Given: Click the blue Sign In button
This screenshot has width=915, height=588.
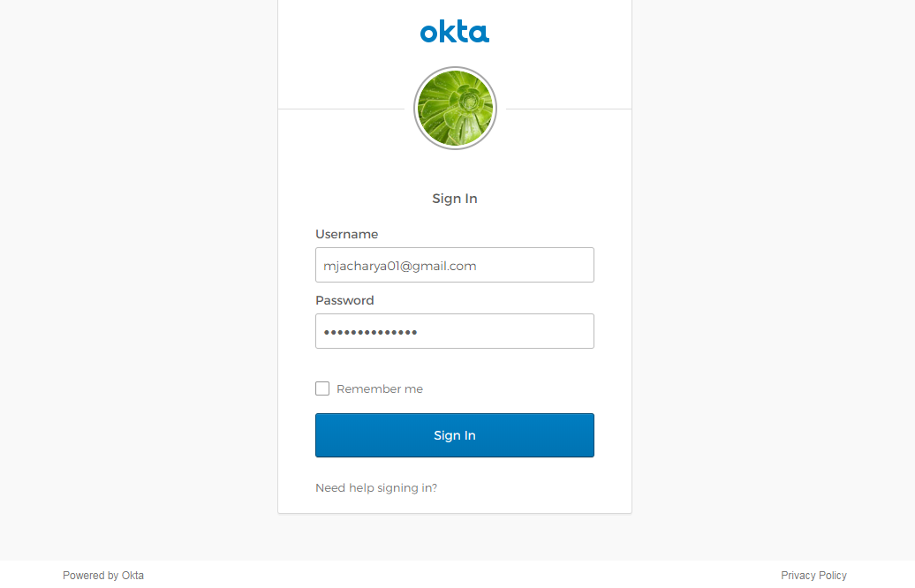Looking at the screenshot, I should point(455,435).
